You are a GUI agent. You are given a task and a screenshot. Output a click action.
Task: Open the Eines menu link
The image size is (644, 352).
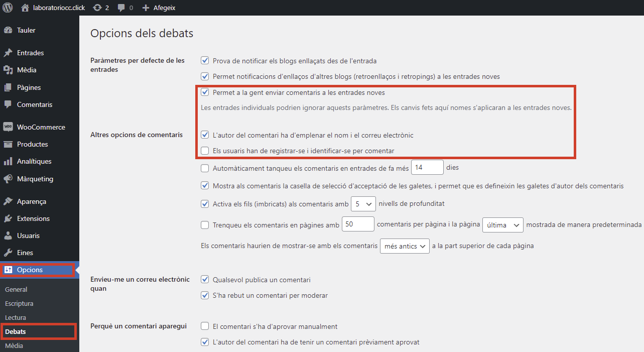[25, 253]
